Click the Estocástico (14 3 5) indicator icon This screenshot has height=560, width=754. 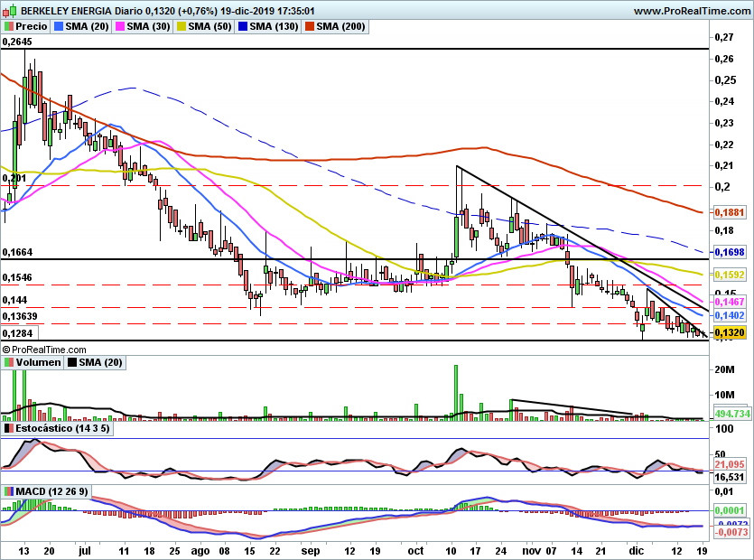point(9,428)
